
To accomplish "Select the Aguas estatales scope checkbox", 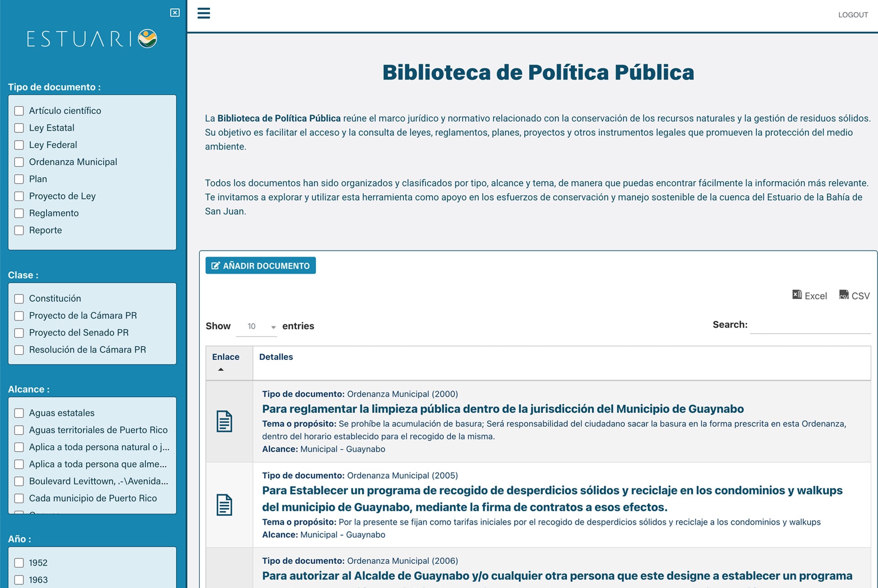I will point(19,413).
